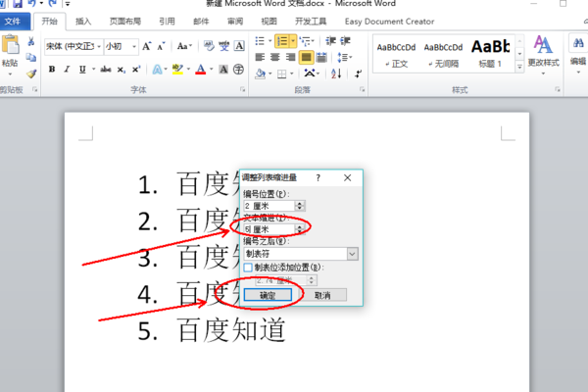This screenshot has height=392, width=588.
Task: Toggle Italic formatting
Action: click(67, 69)
